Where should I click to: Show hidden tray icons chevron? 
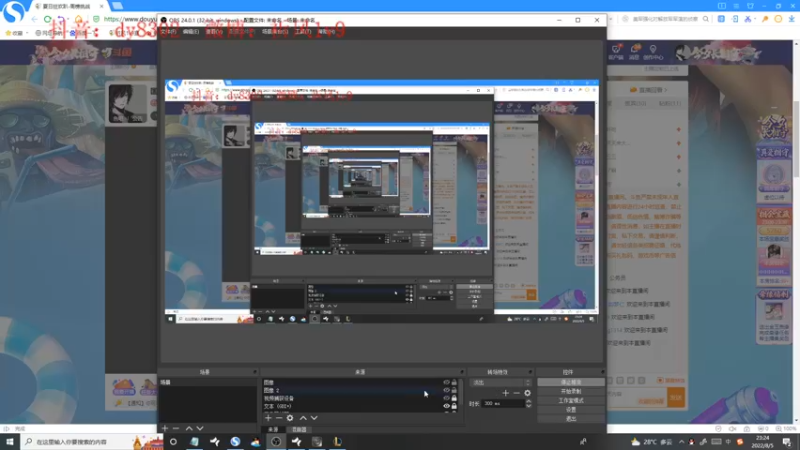(x=681, y=442)
